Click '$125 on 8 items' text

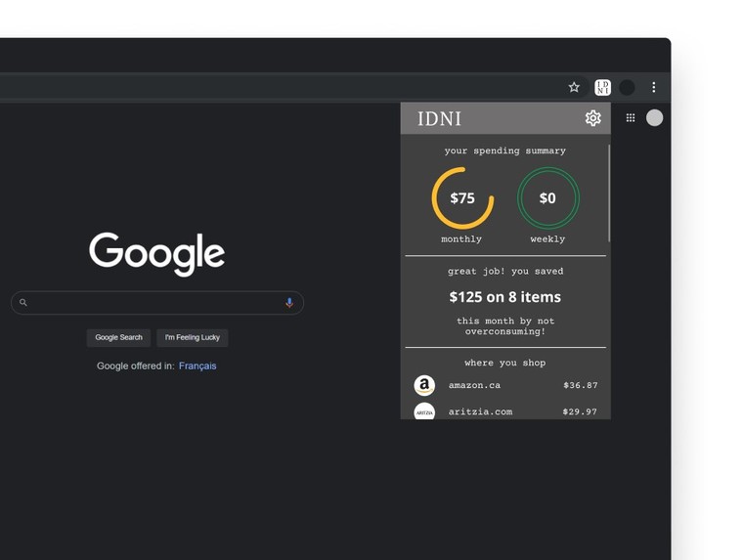[x=505, y=297]
